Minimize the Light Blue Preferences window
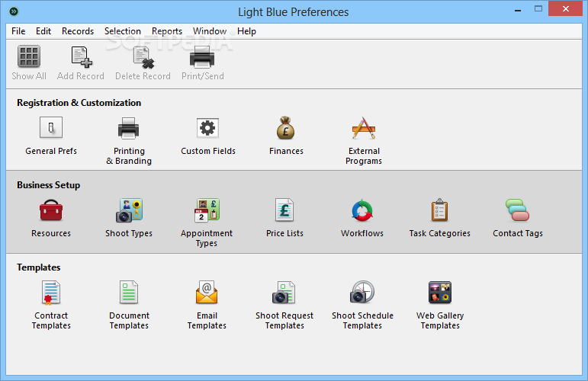The width and height of the screenshot is (588, 381). pos(518,9)
